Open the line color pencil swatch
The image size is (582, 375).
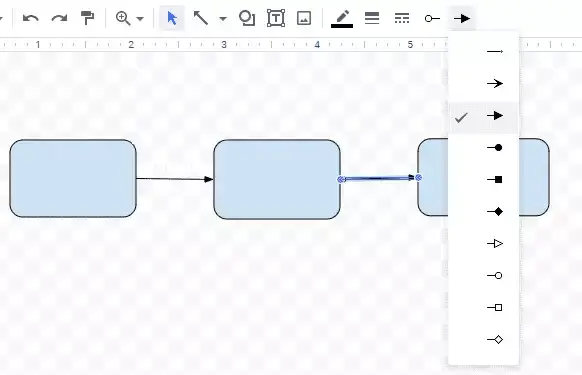point(342,19)
